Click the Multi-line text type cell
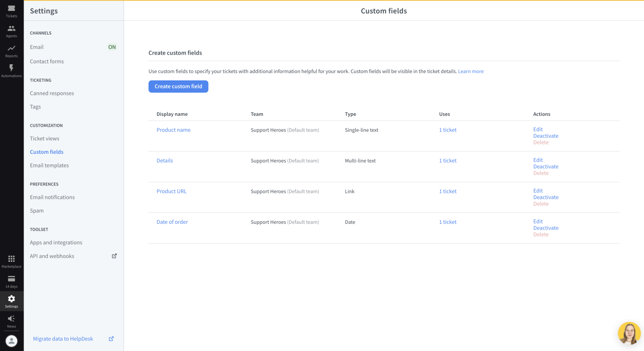Image resolution: width=644 pixels, height=351 pixels. [360, 161]
